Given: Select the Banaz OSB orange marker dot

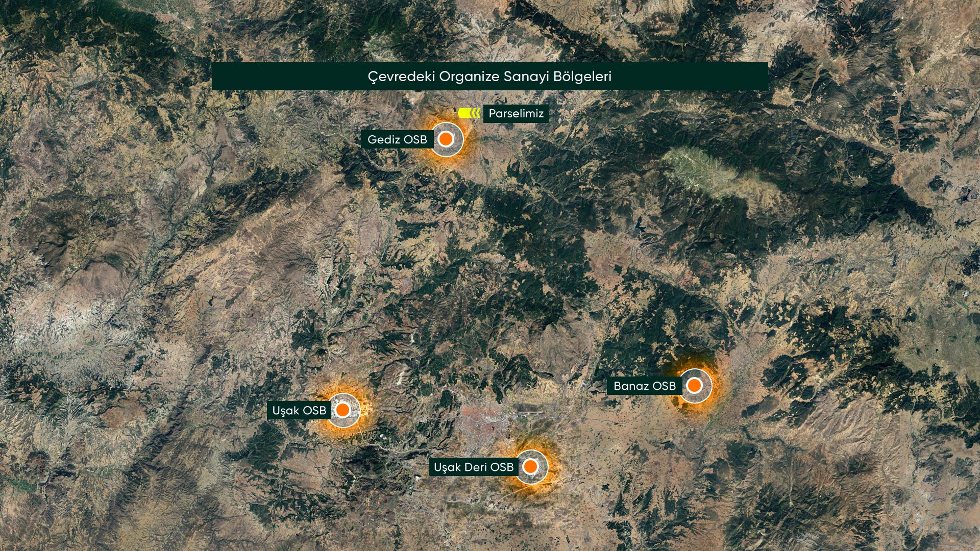Looking at the screenshot, I should pos(694,385).
